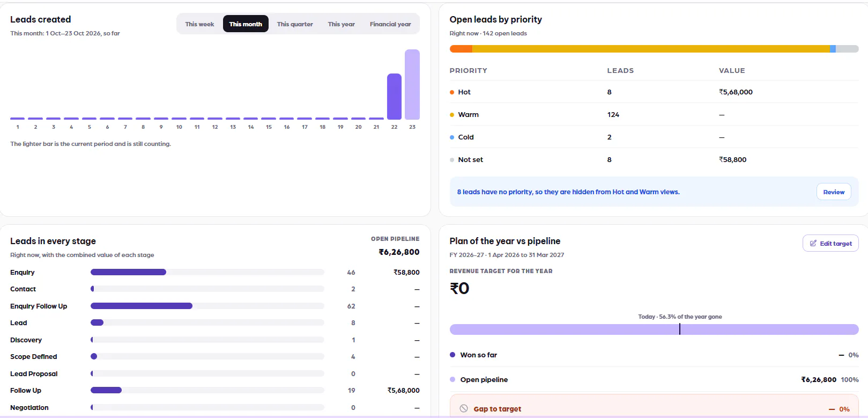Open the Lead Proposal stage
Screen dimensions: 868x418
[x=215, y=373]
